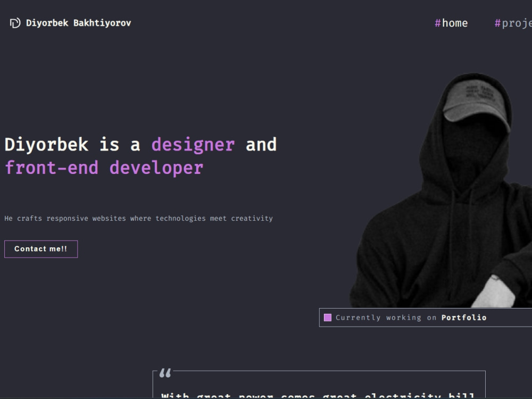Click the electricity bill quote text
The height and width of the screenshot is (399, 532).
point(318,395)
